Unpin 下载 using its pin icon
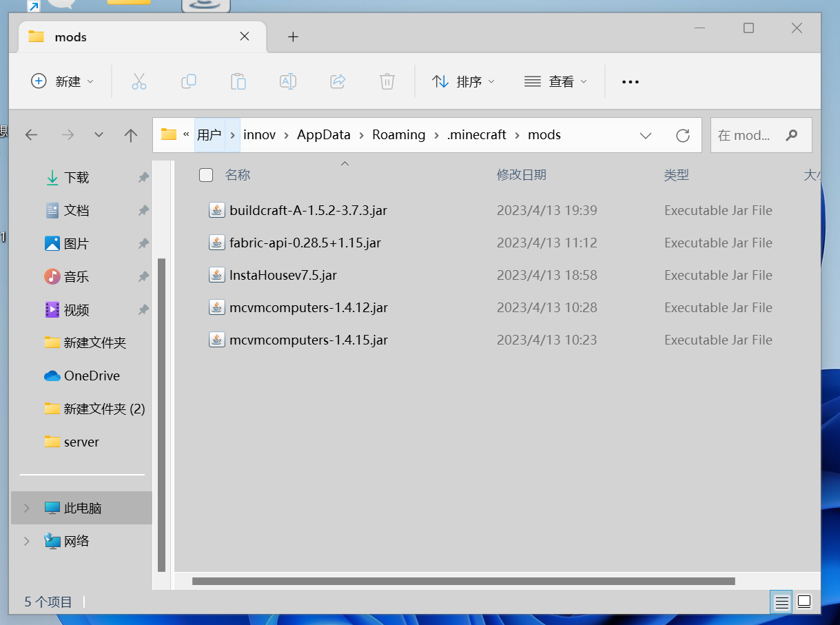Screen dimensions: 840x625 [x=143, y=178]
